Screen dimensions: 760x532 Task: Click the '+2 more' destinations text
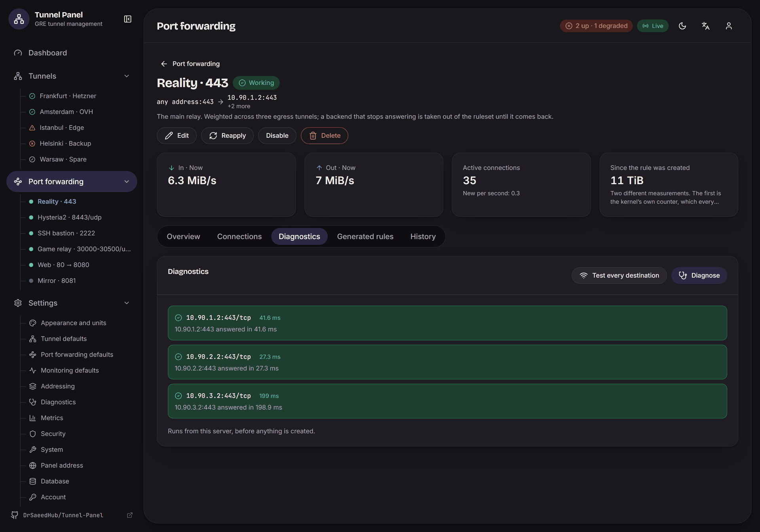[239, 106]
